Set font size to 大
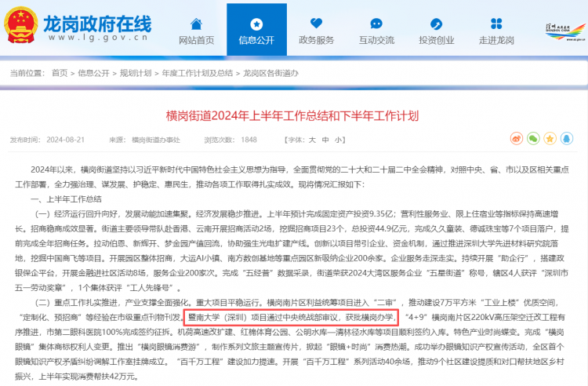Viewport: 588px width, 386px height. pyautogui.click(x=312, y=140)
